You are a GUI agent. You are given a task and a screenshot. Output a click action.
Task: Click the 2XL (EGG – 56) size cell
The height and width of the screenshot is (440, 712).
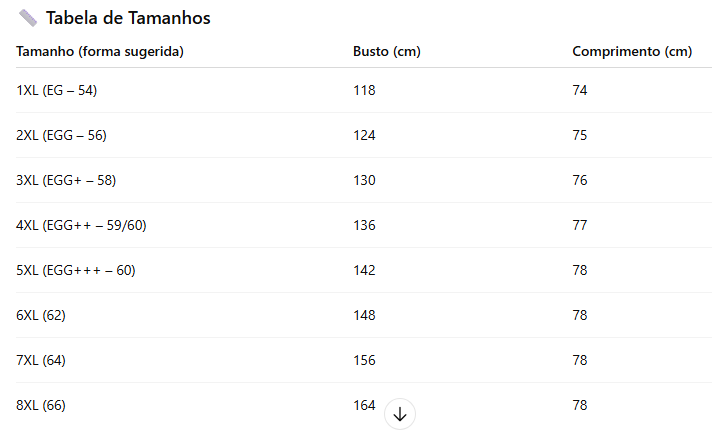(61, 135)
